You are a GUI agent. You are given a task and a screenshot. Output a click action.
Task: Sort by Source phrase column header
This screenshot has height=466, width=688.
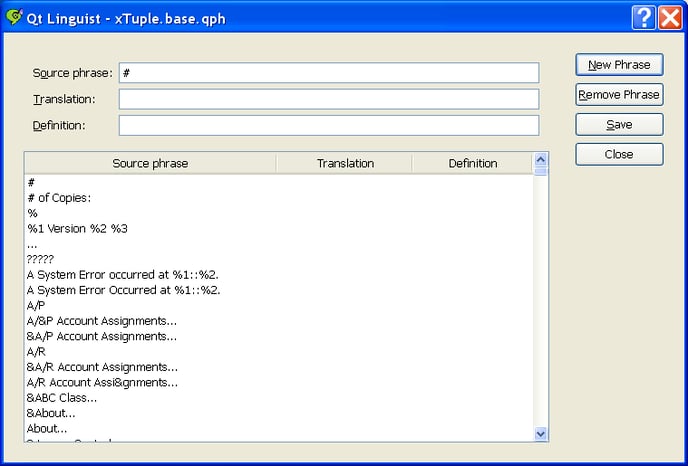pyautogui.click(x=150, y=163)
